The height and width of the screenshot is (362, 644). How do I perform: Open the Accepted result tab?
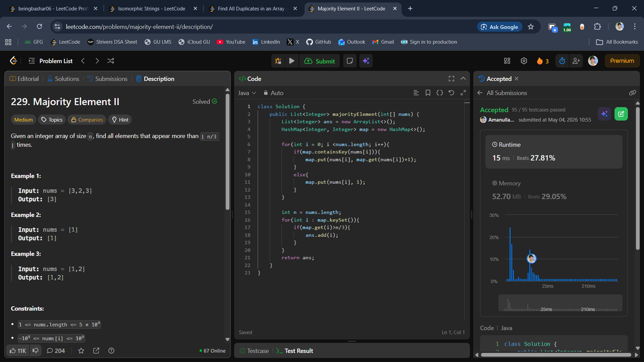click(494, 78)
